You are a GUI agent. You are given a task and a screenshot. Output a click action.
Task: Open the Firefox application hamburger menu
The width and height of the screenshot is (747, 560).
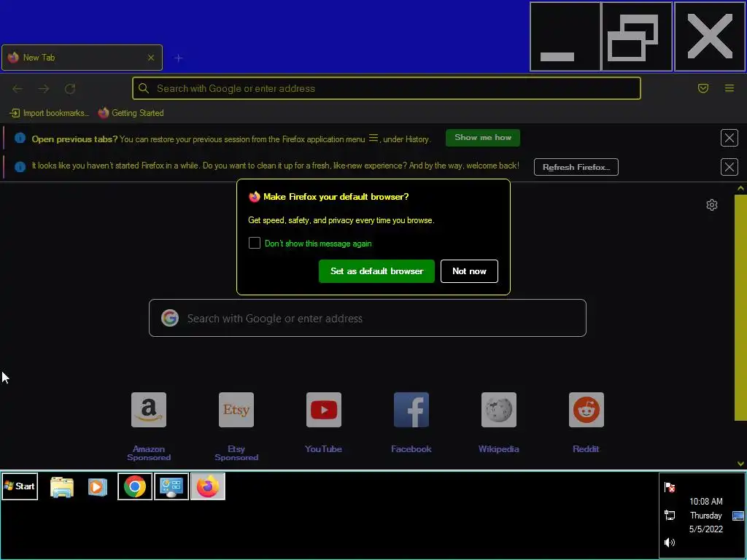(729, 88)
